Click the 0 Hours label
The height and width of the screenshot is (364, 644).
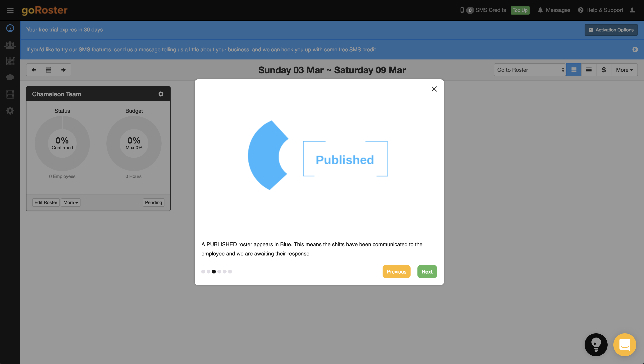pyautogui.click(x=134, y=176)
